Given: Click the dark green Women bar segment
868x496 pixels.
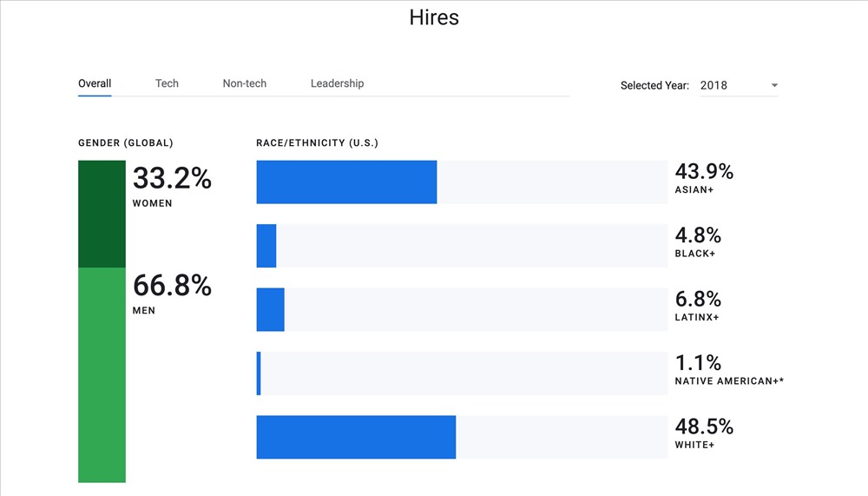Looking at the screenshot, I should (x=102, y=214).
